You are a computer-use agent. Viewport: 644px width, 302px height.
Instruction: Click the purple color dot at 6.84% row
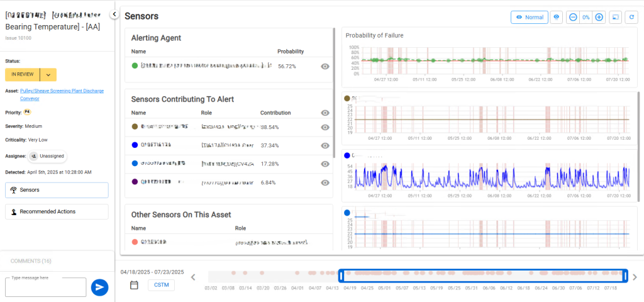135,182
